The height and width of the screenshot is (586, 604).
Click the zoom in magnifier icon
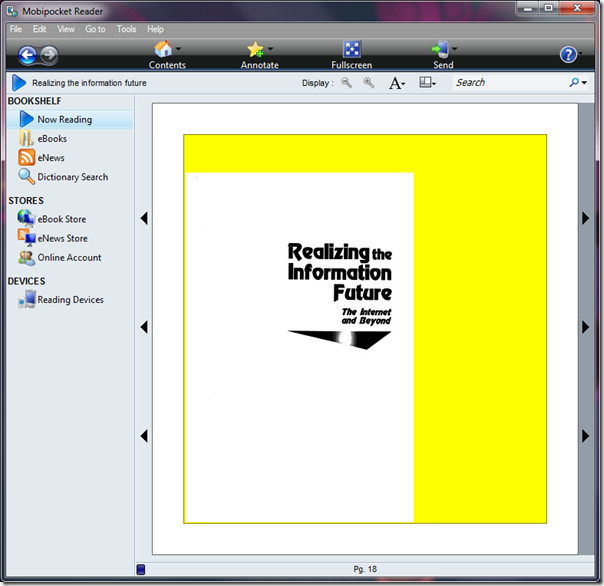point(369,83)
